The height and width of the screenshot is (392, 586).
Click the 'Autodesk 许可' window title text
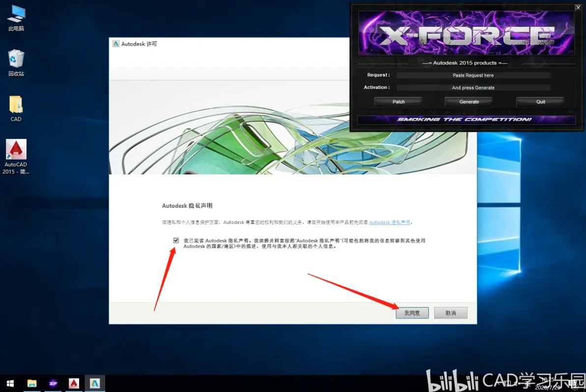point(139,44)
